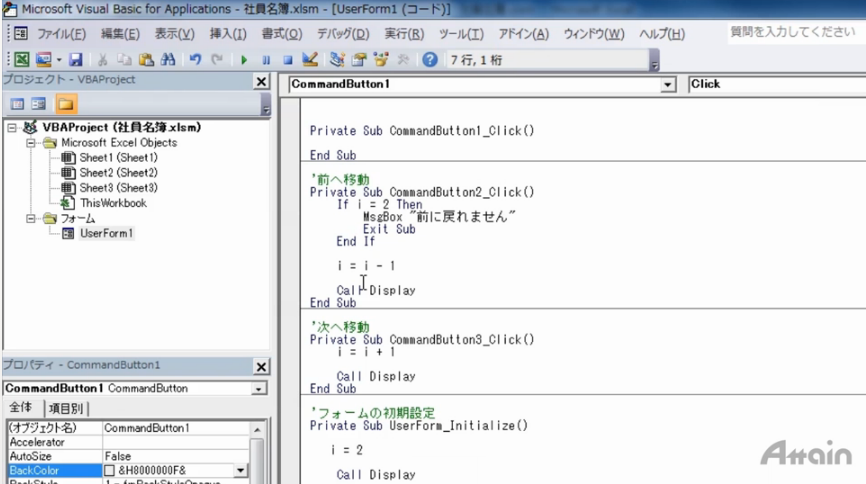Click View Object icon in Project pane
The height and width of the screenshot is (484, 866).
[x=39, y=104]
